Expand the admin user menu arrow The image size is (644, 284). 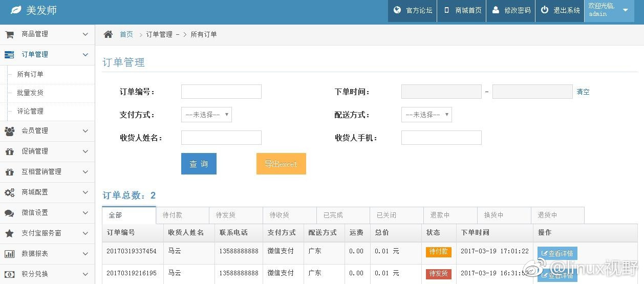click(625, 10)
